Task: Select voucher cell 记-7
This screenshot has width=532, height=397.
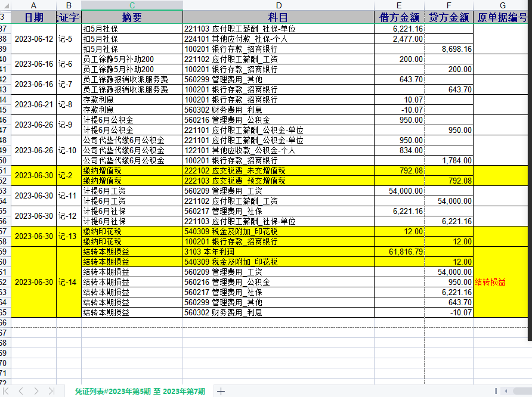Action: click(69, 85)
